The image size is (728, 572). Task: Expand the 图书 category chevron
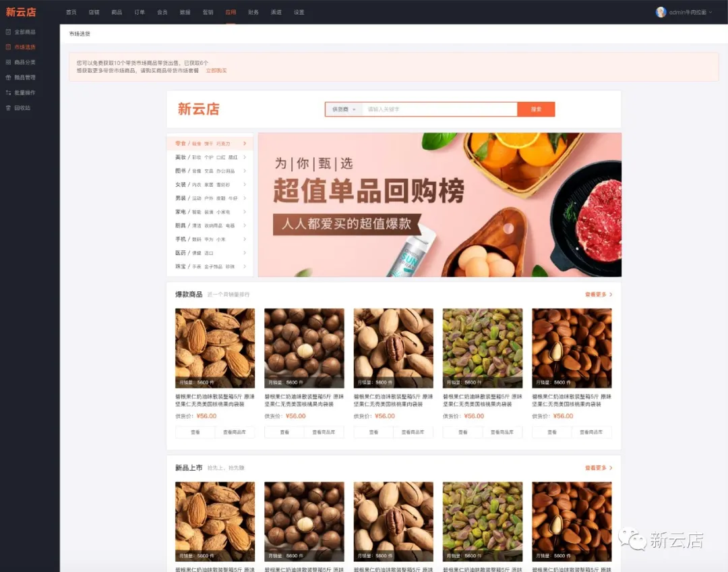click(x=245, y=171)
